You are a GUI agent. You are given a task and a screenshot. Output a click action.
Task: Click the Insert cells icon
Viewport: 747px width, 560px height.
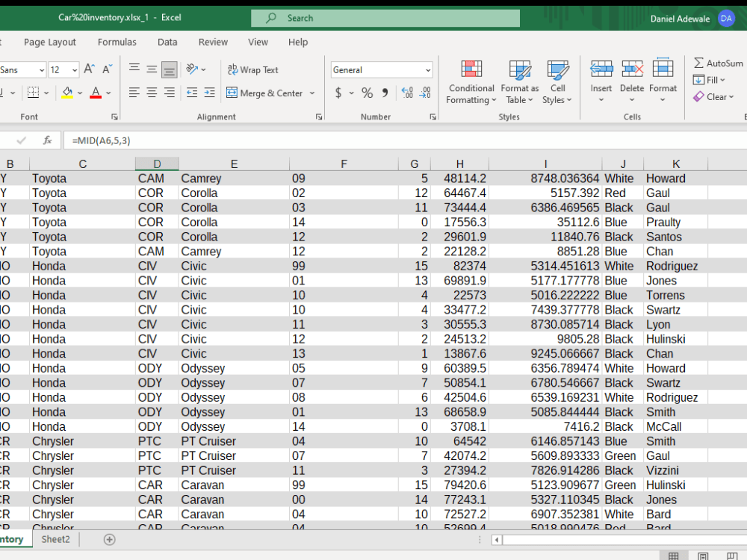(x=601, y=69)
